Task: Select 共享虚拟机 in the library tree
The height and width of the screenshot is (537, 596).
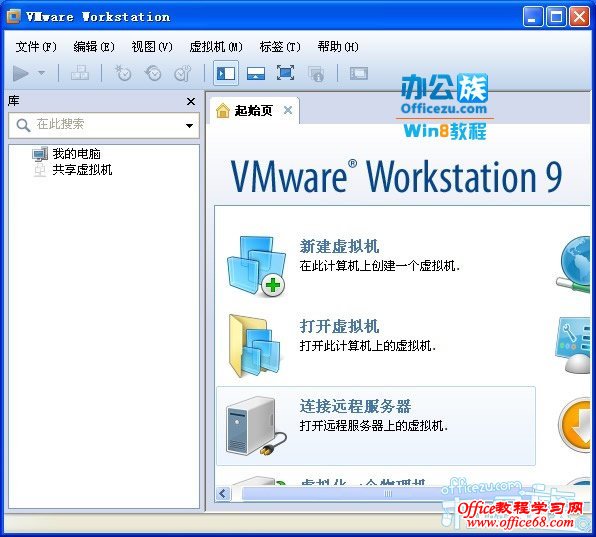Action: tap(82, 169)
